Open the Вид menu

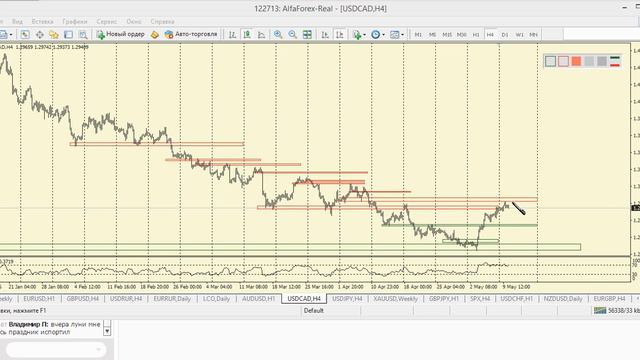[x=17, y=21]
